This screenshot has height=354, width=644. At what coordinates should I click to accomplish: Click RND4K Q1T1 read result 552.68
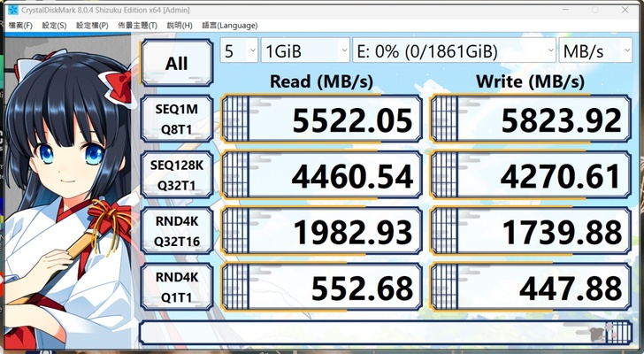(x=322, y=287)
